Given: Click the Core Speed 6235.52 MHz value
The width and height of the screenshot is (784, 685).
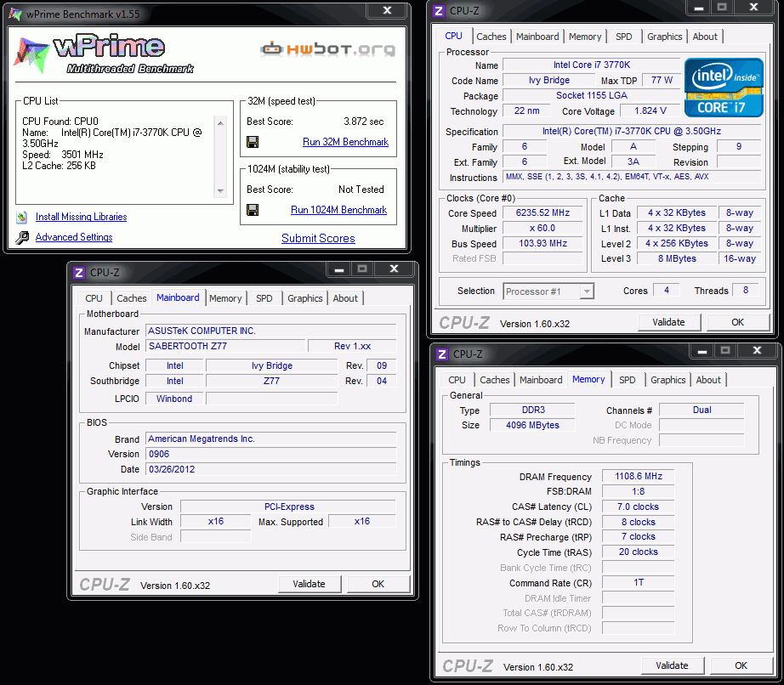Looking at the screenshot, I should 543,212.
